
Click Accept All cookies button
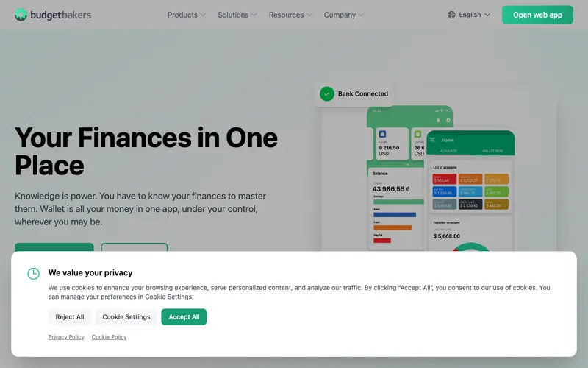click(x=184, y=317)
